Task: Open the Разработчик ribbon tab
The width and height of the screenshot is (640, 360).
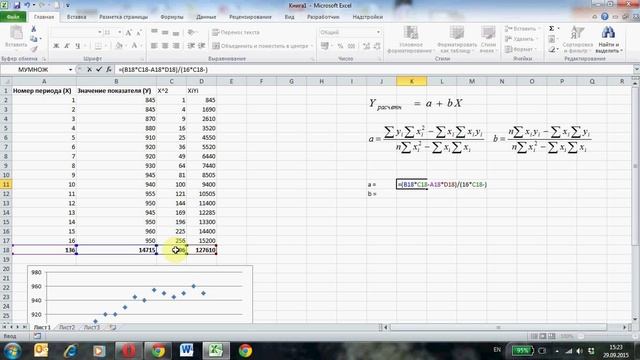Action: tap(323, 17)
